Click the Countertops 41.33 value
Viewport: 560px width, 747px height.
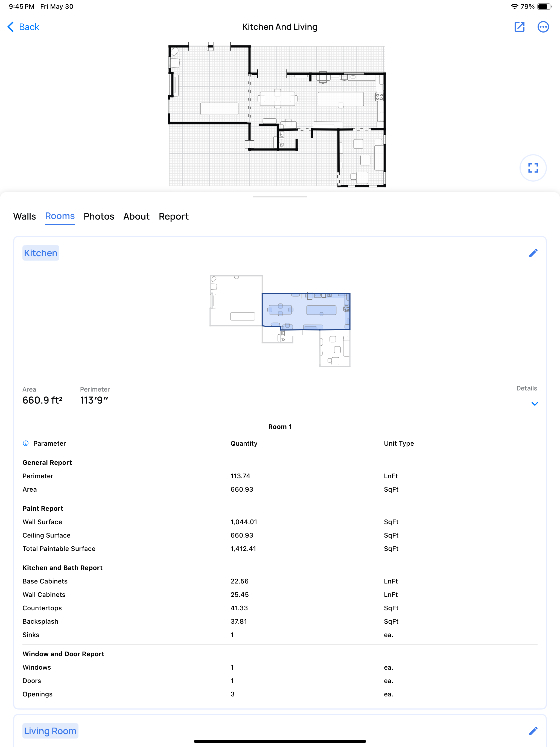(x=239, y=608)
